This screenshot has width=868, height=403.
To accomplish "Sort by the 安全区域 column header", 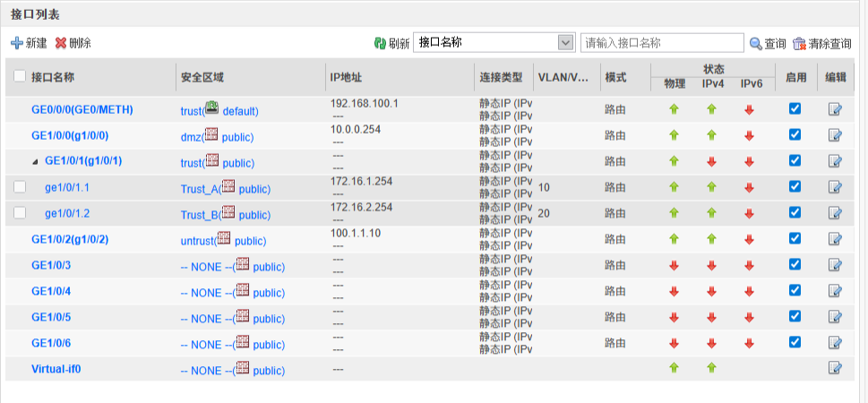I will click(202, 78).
